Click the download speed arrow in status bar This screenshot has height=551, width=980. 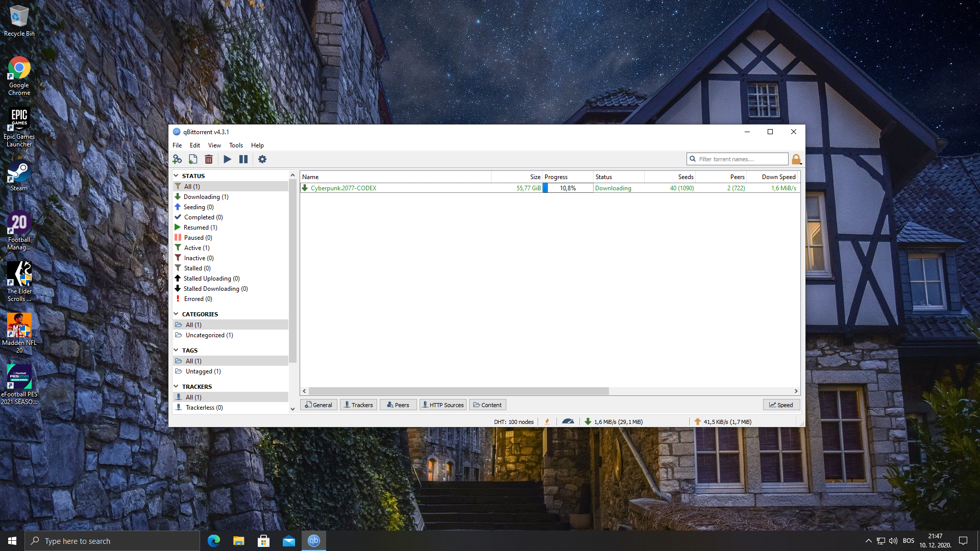coord(588,421)
